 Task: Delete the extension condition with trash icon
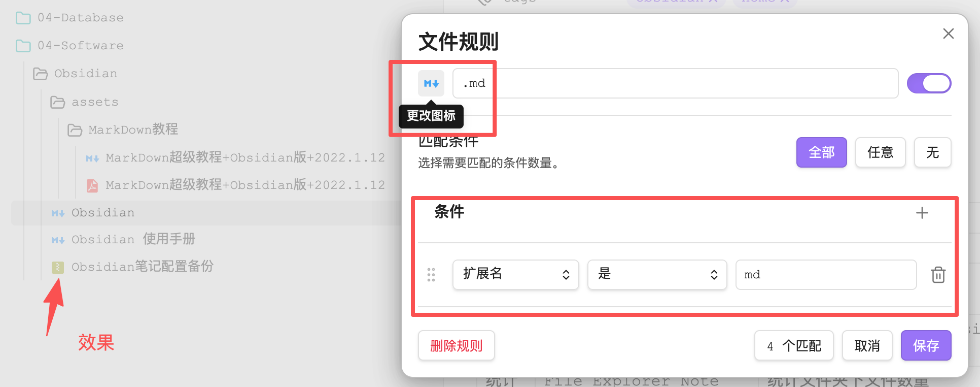click(x=938, y=275)
